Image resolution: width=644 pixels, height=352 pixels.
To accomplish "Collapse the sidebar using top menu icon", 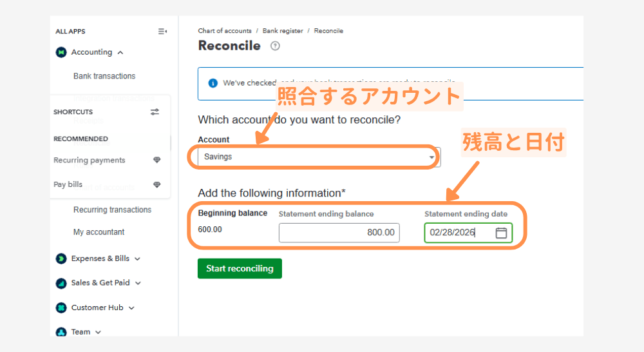I will click(162, 32).
